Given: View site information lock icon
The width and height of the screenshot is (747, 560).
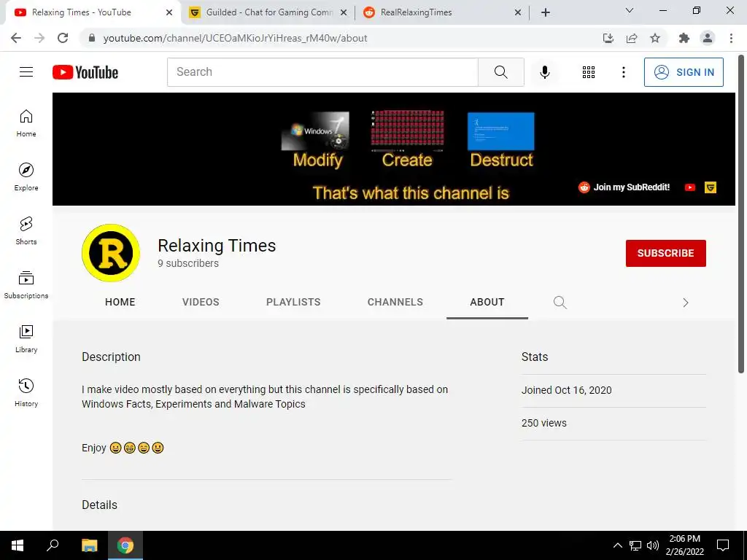Looking at the screenshot, I should click(92, 38).
